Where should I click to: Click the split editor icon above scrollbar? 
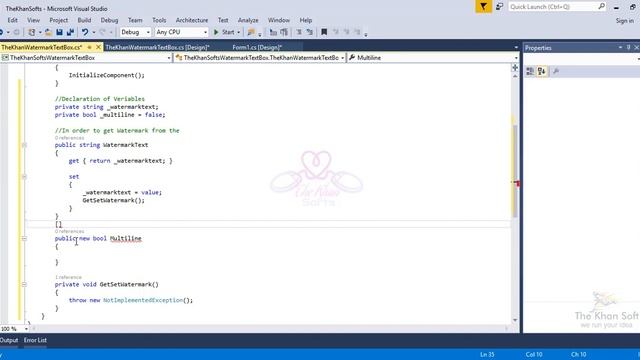click(515, 68)
